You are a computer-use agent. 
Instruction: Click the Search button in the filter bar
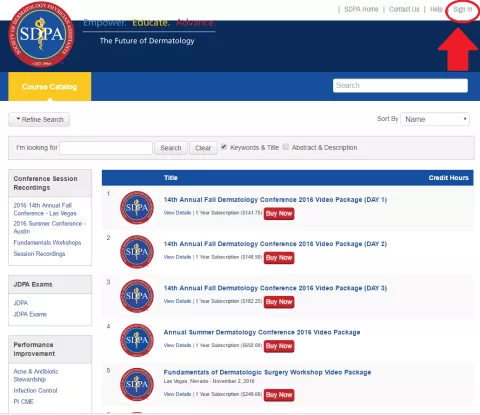point(171,148)
